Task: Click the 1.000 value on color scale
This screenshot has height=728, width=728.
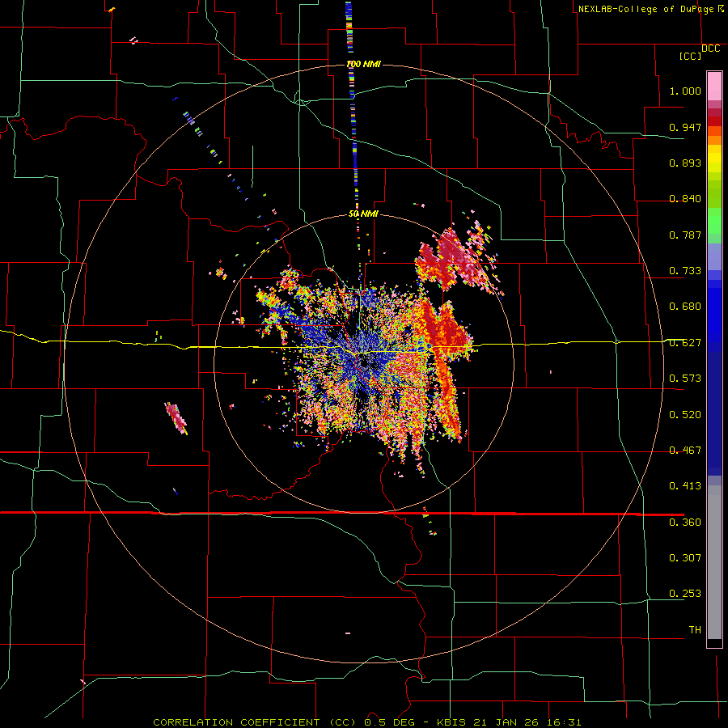Action: [685, 91]
